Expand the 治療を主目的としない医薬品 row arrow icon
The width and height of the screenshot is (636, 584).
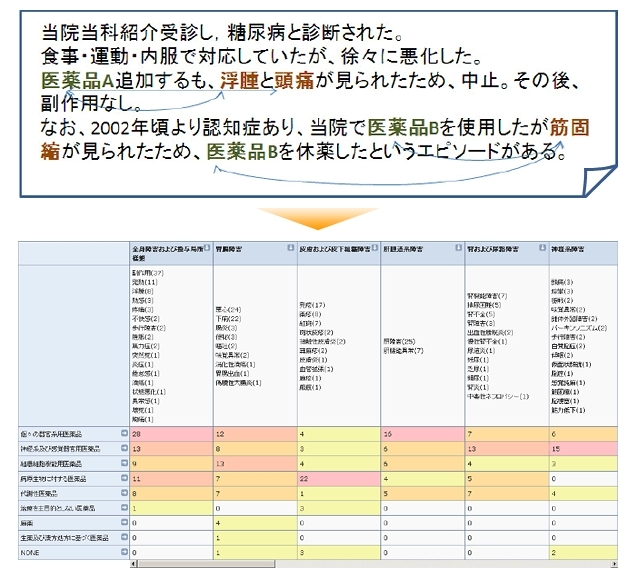(x=124, y=507)
